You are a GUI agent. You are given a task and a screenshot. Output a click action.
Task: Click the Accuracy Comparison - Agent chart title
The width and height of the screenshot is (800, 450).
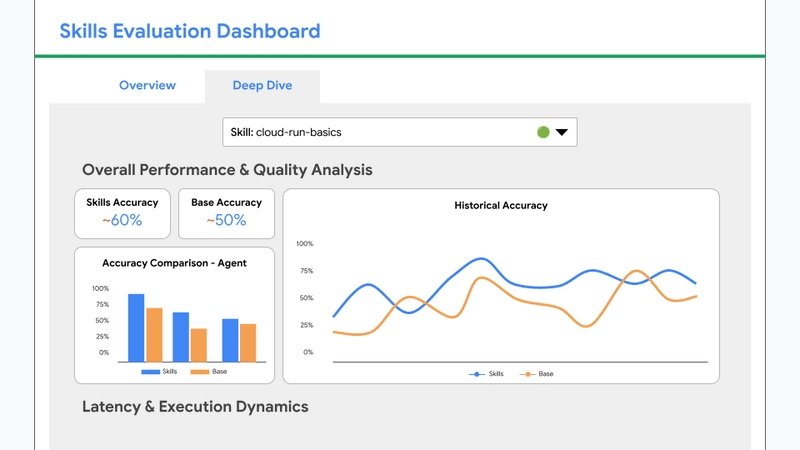174,263
